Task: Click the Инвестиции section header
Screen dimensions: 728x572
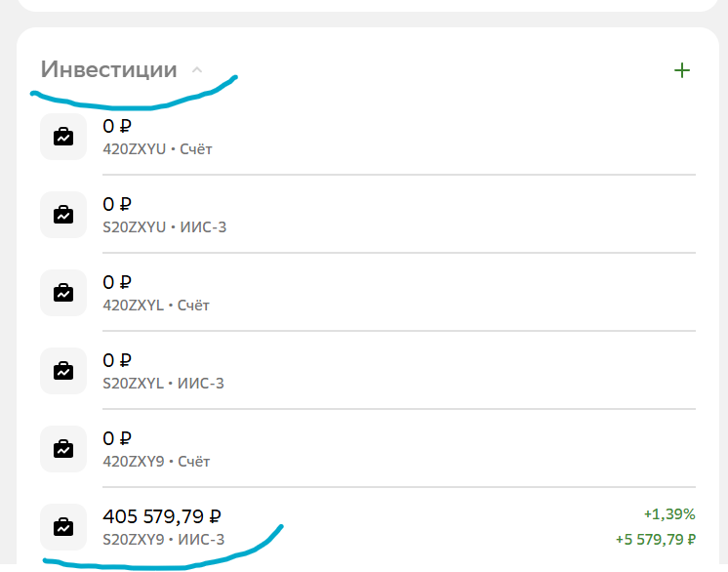Action: click(109, 70)
